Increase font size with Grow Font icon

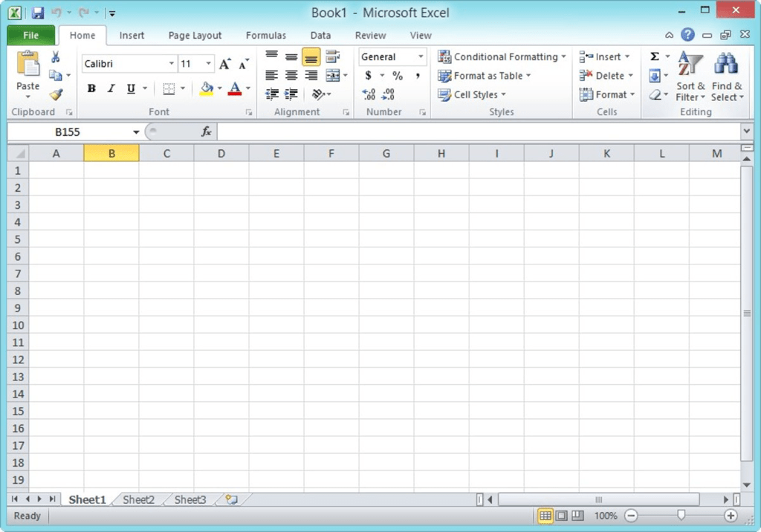[x=224, y=64]
